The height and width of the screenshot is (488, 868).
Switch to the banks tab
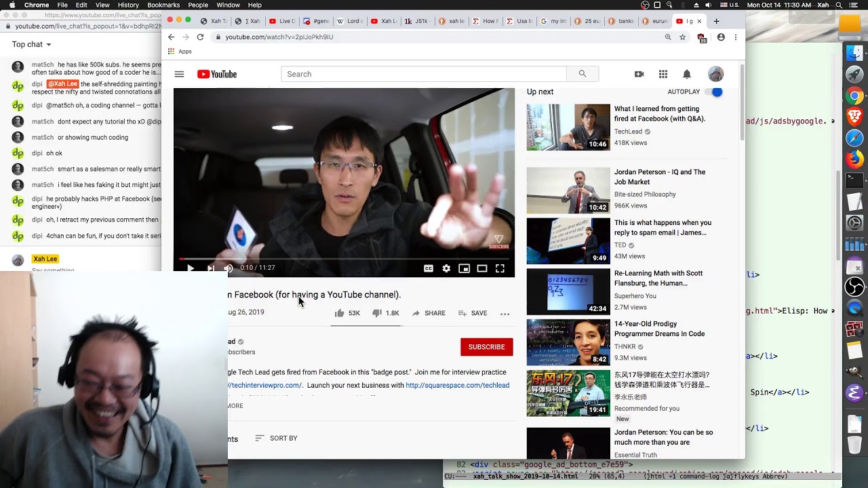pos(621,21)
